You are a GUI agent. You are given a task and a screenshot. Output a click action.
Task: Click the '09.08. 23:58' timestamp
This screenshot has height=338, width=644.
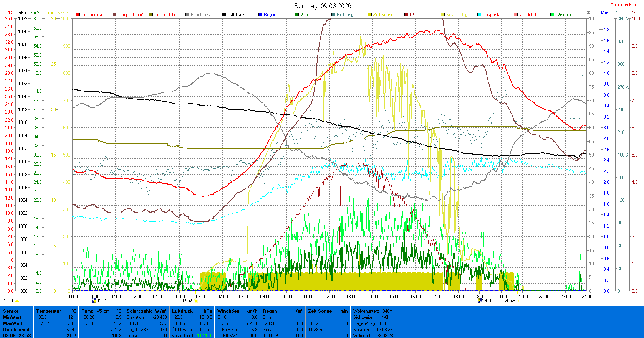pos(17,336)
